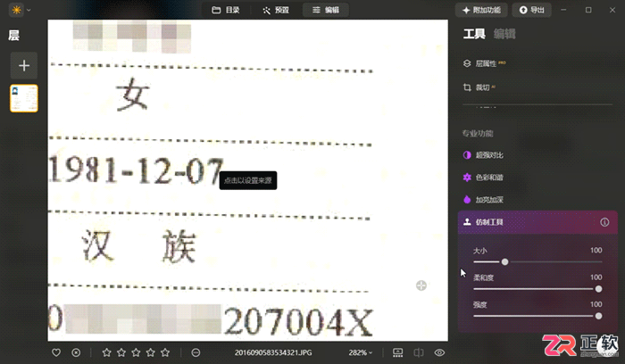
Task: Rate the photo three stars
Action: [136, 352]
